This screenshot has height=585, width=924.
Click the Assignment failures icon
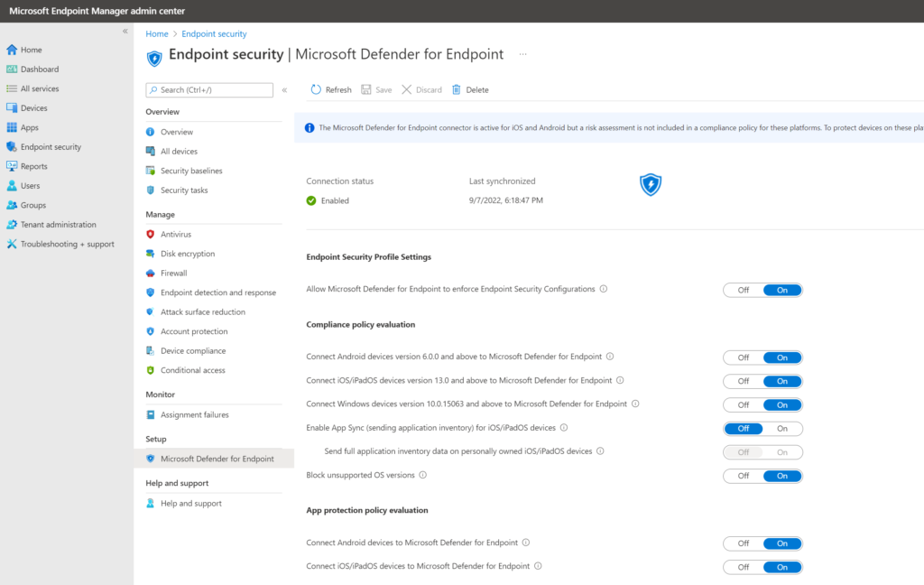coord(151,414)
